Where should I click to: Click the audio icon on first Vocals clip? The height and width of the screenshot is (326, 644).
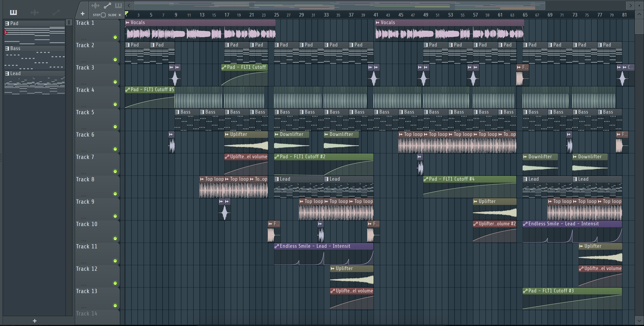point(127,22)
